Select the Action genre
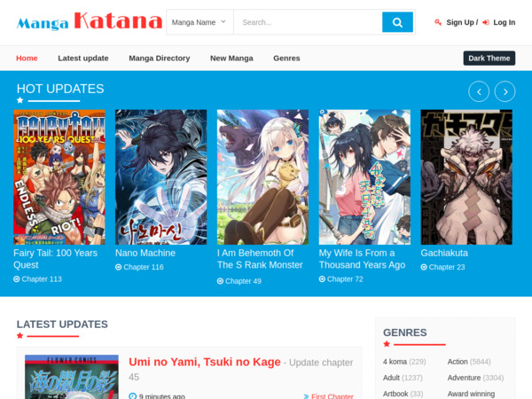This screenshot has height=399, width=532. (458, 362)
